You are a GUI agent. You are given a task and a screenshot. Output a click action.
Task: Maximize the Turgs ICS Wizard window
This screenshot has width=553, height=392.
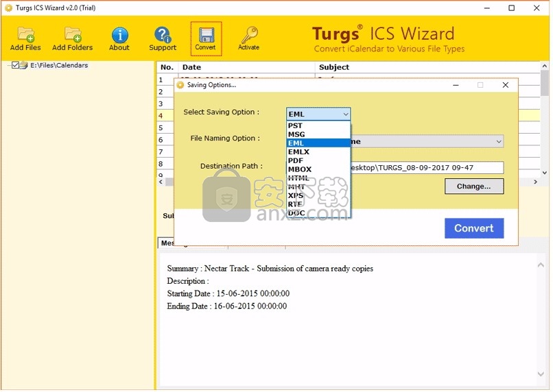click(511, 8)
